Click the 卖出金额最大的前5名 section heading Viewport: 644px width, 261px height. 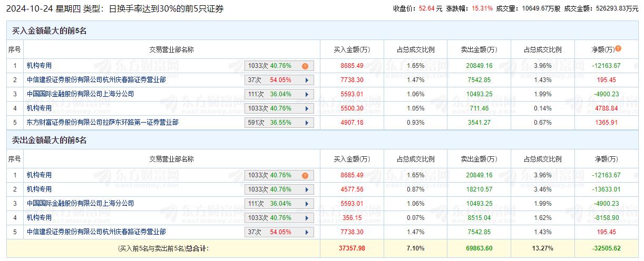click(50, 140)
